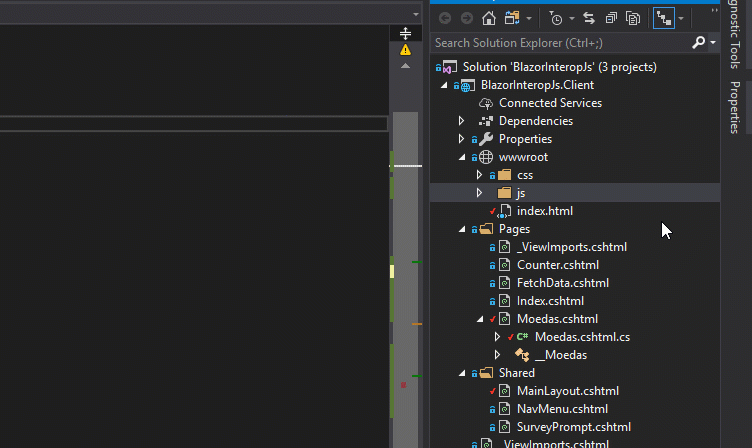752x448 pixels.
Task: Click the Search Solution Explorer field
Action: (x=561, y=43)
